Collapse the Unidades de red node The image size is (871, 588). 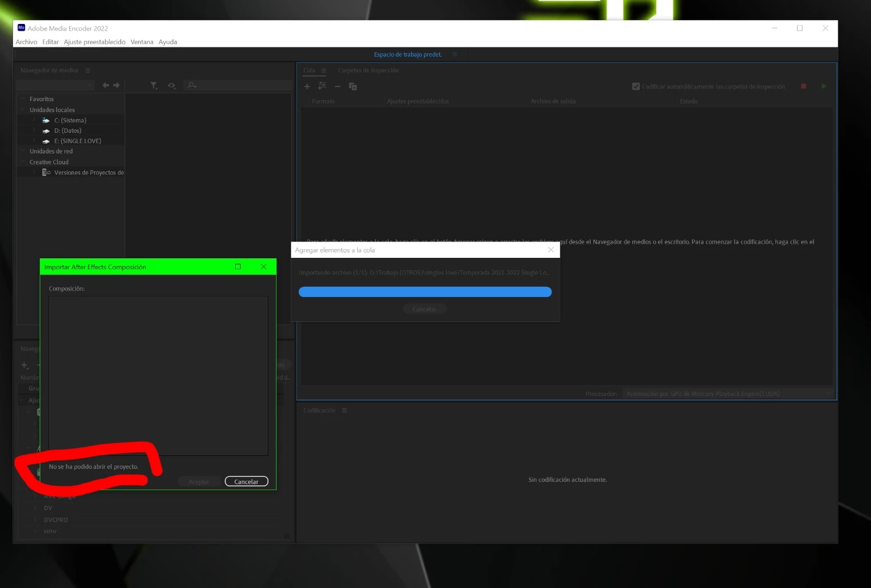pyautogui.click(x=23, y=151)
